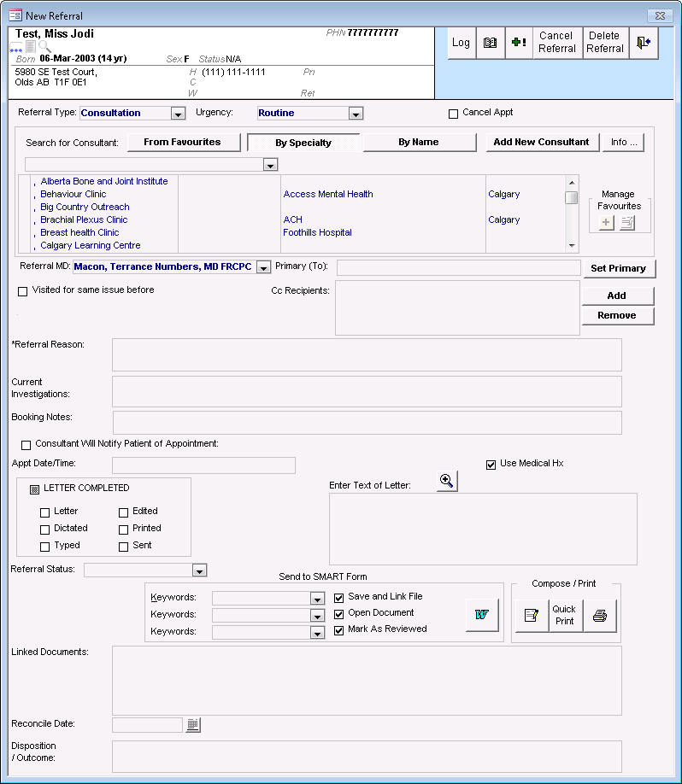Click the blue dots icon under patient name
Image resolution: width=682 pixels, height=784 pixels.
(x=16, y=49)
